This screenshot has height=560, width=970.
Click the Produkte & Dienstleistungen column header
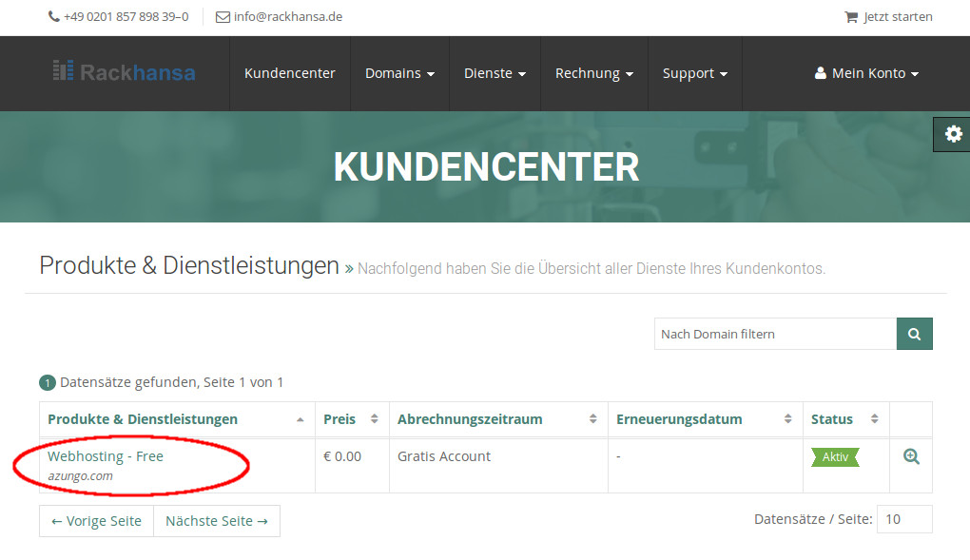tap(143, 419)
